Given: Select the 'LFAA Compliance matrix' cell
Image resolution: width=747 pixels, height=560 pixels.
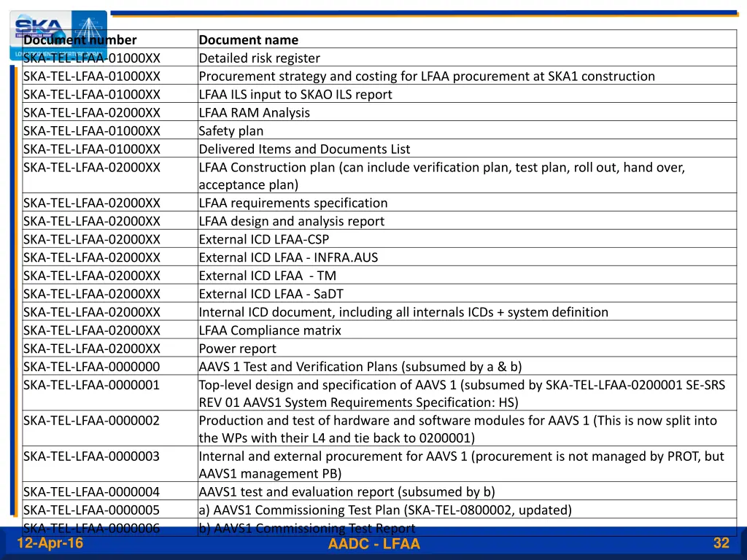Looking at the screenshot, I should (270, 330).
